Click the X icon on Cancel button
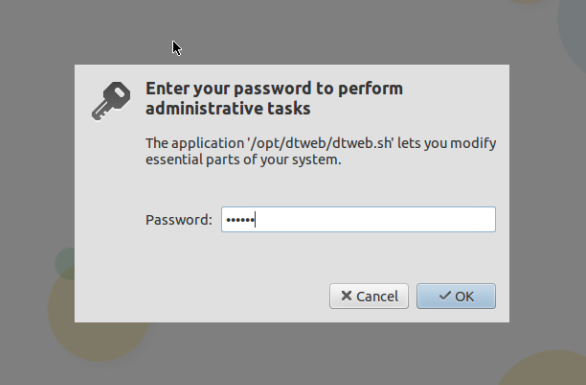586x385 pixels. tap(346, 296)
